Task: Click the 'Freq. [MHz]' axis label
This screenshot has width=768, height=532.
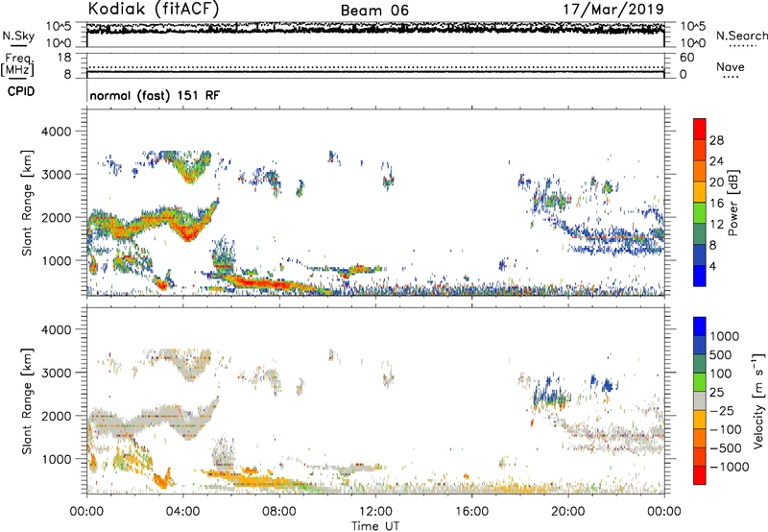Action: tap(17, 64)
